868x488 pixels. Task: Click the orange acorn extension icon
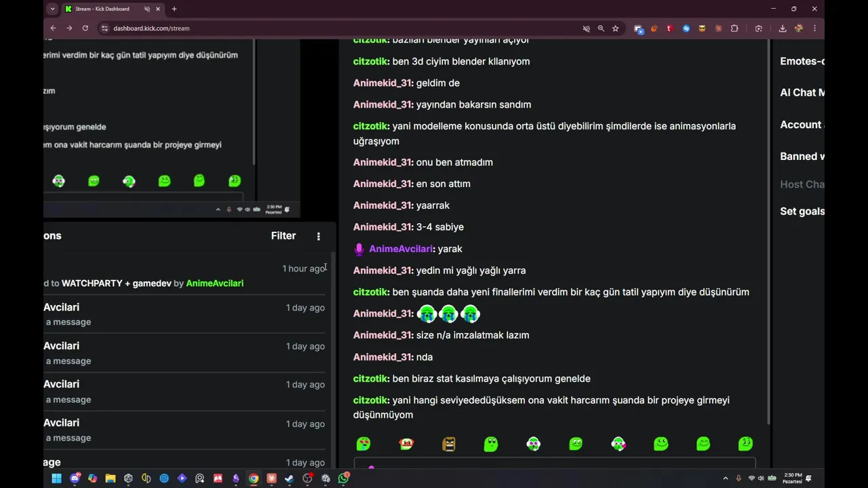(x=654, y=28)
